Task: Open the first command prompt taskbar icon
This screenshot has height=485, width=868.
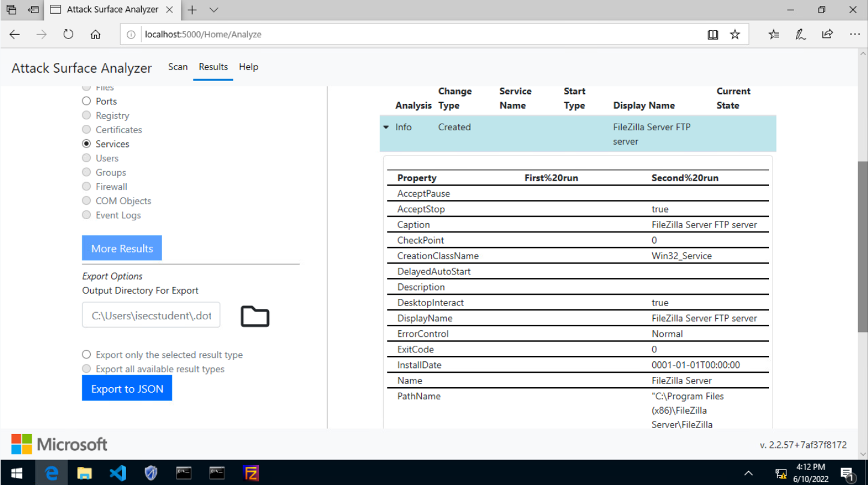Action: [184, 473]
